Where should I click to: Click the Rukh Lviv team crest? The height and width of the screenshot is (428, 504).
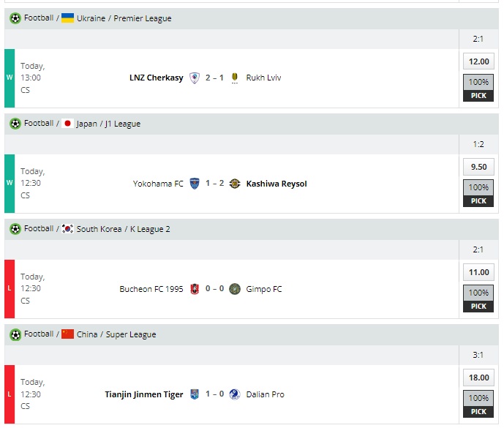tap(234, 78)
